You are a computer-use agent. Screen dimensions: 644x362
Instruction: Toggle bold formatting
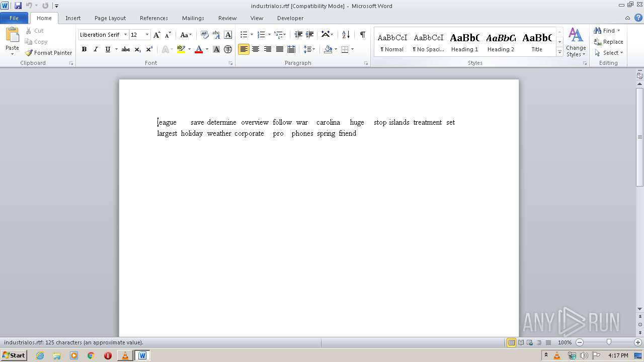(84, 49)
